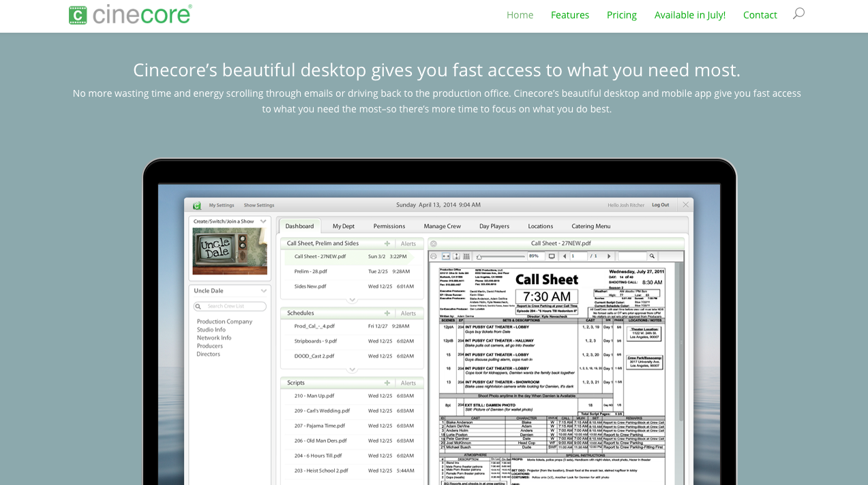868x485 pixels.
Task: Open Alerts in the Schedules panel
Action: 408,313
